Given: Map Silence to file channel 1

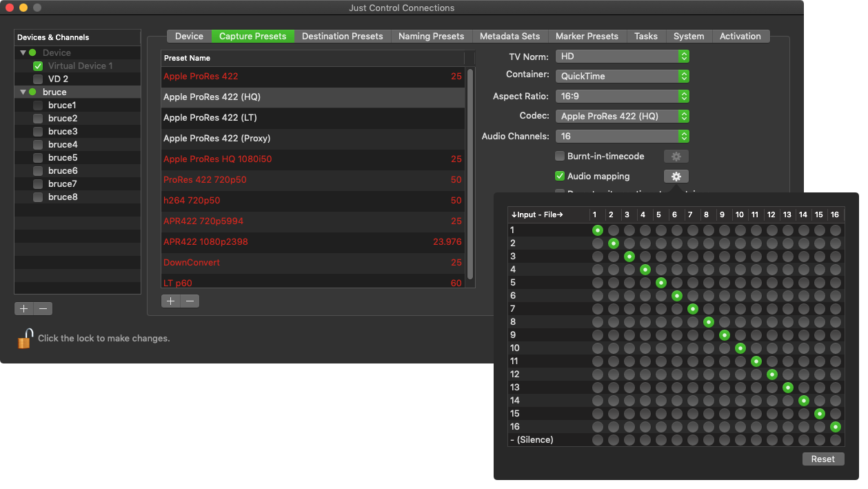Looking at the screenshot, I should click(x=598, y=439).
